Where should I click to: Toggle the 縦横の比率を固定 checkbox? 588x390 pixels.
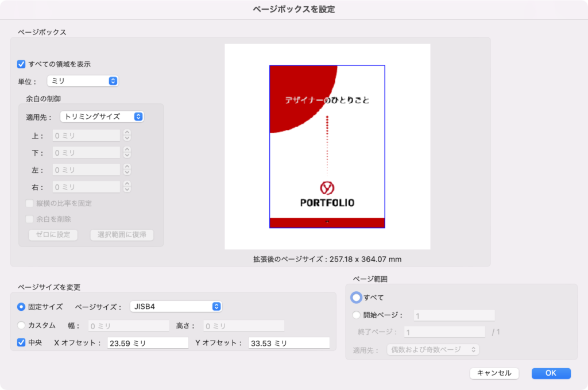click(30, 203)
